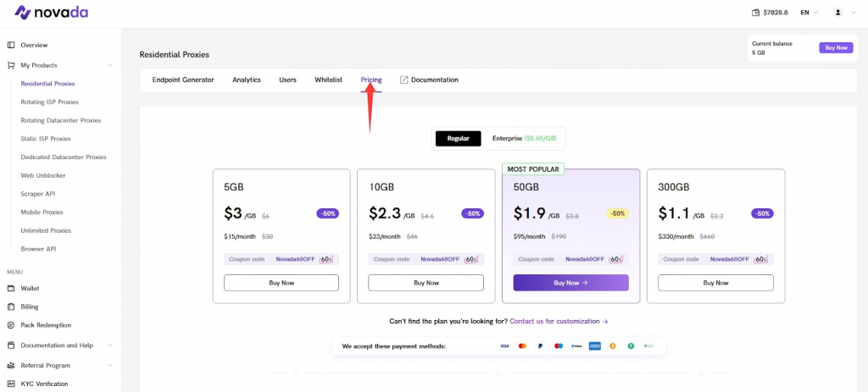Click the Pack Redemption icon
The height and width of the screenshot is (392, 868).
point(11,325)
